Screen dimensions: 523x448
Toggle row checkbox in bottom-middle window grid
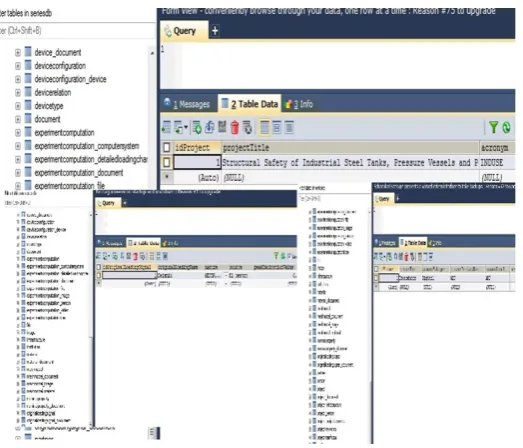tap(99, 275)
